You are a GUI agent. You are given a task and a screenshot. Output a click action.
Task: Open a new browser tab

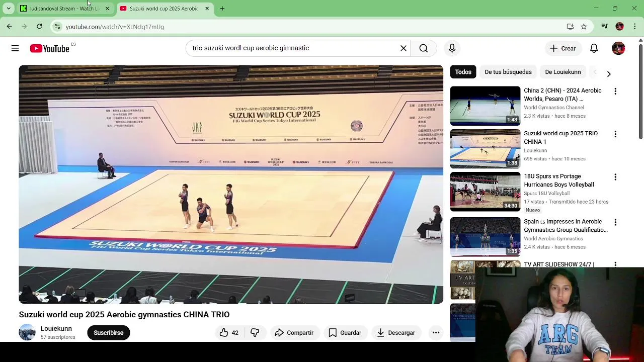(x=222, y=9)
